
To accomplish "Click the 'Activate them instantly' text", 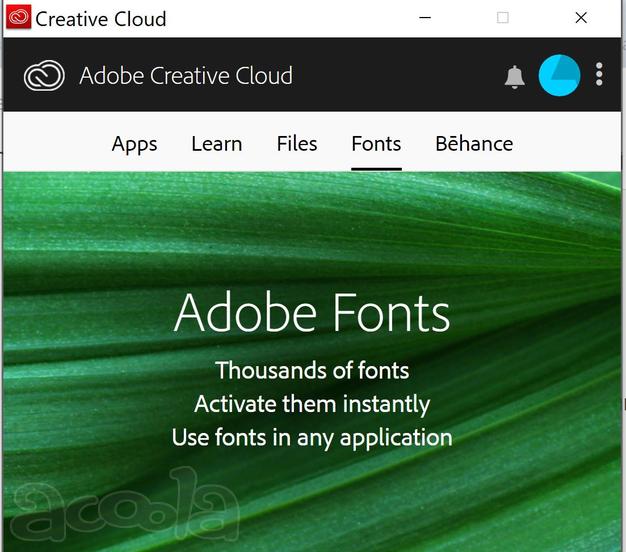I will [x=312, y=404].
